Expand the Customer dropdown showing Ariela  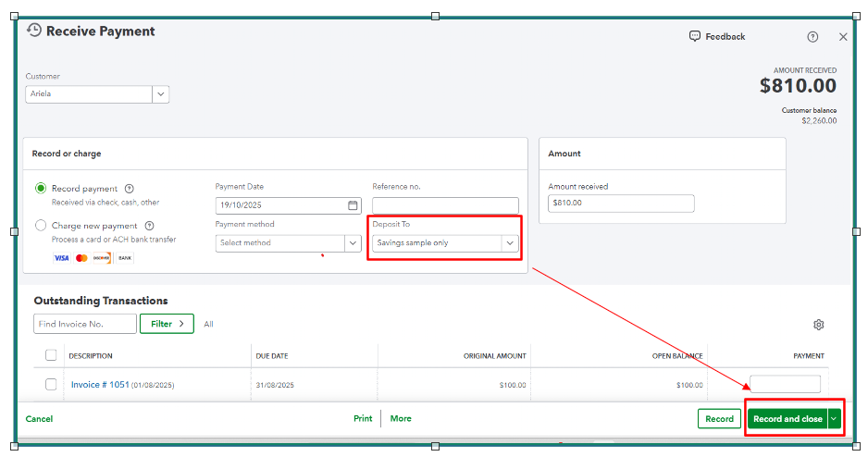click(x=160, y=93)
